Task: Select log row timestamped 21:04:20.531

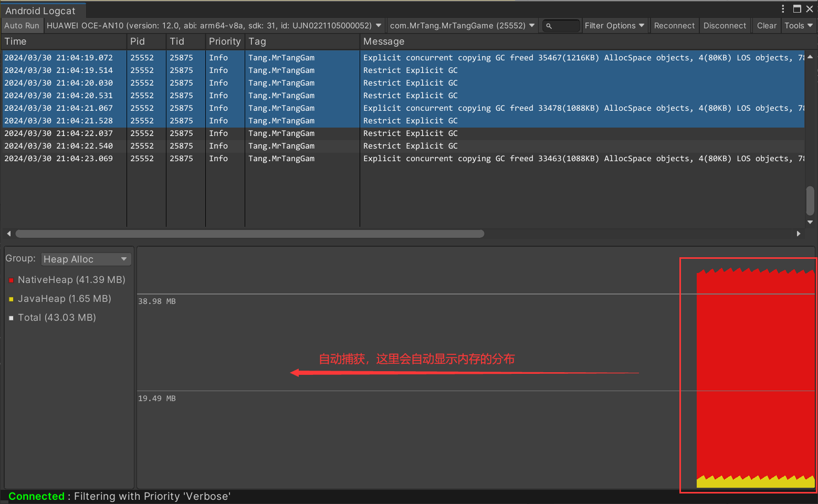Action: (403, 96)
